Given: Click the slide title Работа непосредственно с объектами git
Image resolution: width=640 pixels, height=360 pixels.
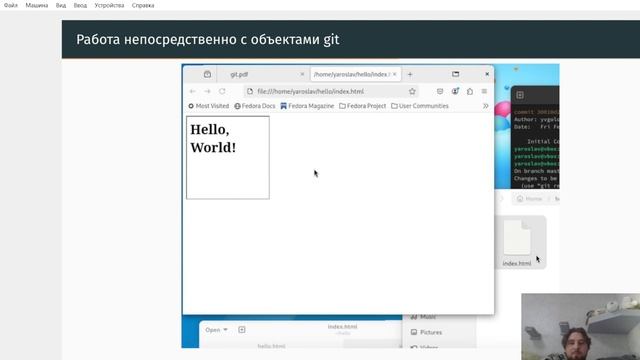Looking at the screenshot, I should (x=207, y=40).
